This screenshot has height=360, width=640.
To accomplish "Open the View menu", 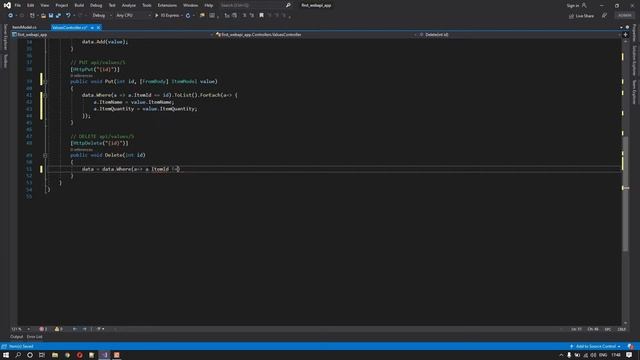I will [x=44, y=5].
